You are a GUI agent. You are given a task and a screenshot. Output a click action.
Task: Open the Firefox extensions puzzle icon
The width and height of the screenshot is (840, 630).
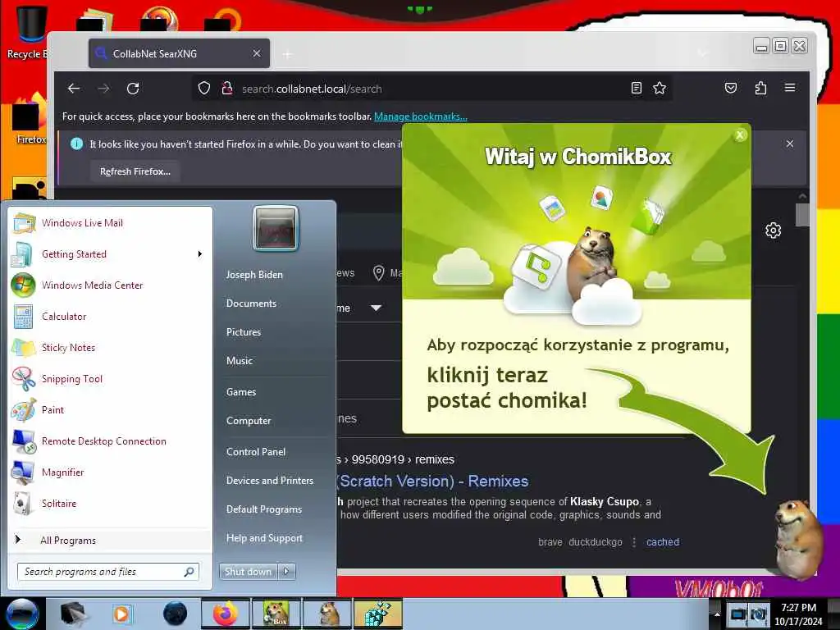coord(760,88)
